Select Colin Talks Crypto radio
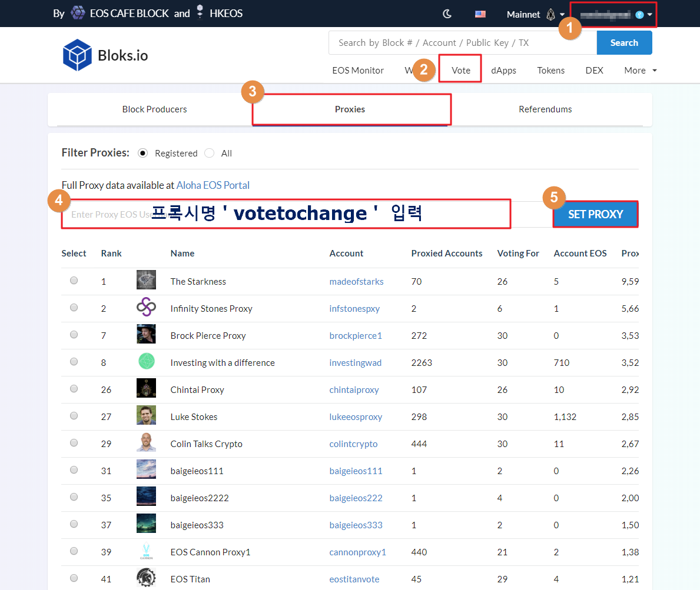 click(x=74, y=443)
